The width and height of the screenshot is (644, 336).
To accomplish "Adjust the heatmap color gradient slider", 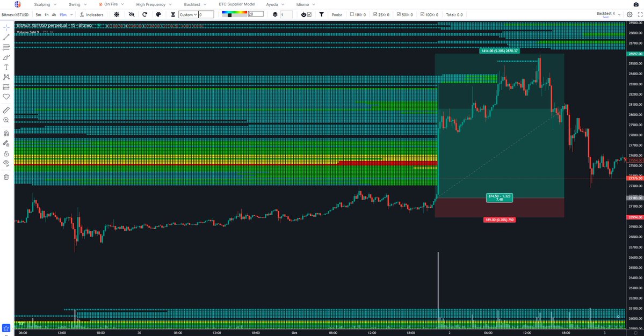I will coord(235,14).
